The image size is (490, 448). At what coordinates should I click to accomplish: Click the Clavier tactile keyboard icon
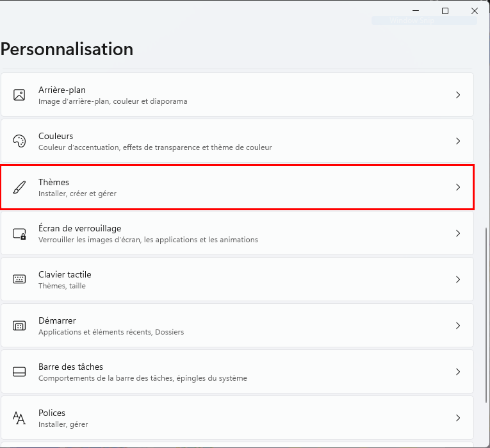[19, 279]
